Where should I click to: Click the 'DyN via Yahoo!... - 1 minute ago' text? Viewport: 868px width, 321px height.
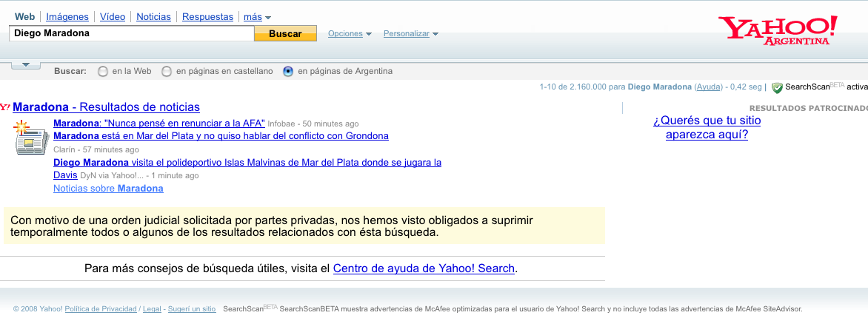point(139,176)
